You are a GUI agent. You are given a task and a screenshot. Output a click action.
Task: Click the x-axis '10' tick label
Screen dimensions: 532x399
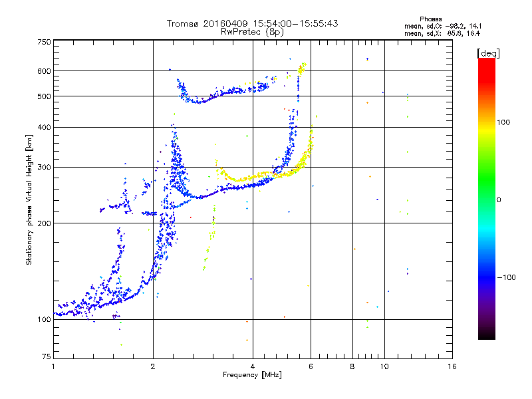tap(384, 366)
